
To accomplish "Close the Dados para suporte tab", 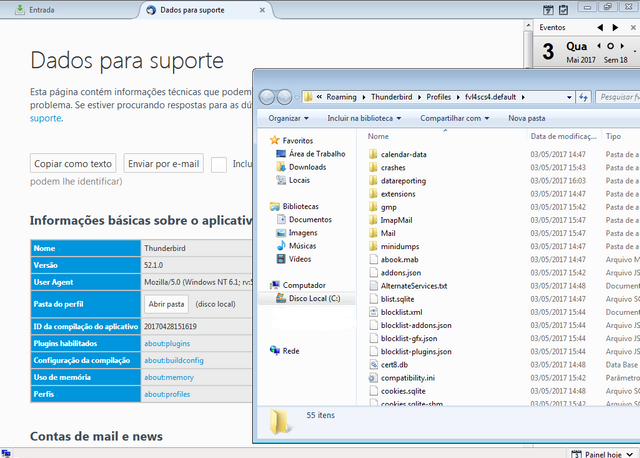I will [x=262, y=10].
